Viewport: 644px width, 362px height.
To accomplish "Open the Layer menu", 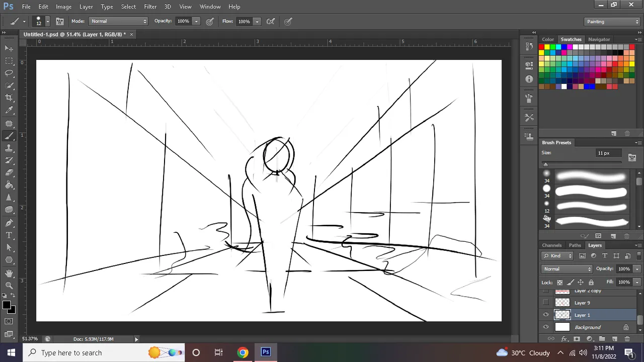I will pyautogui.click(x=86, y=7).
